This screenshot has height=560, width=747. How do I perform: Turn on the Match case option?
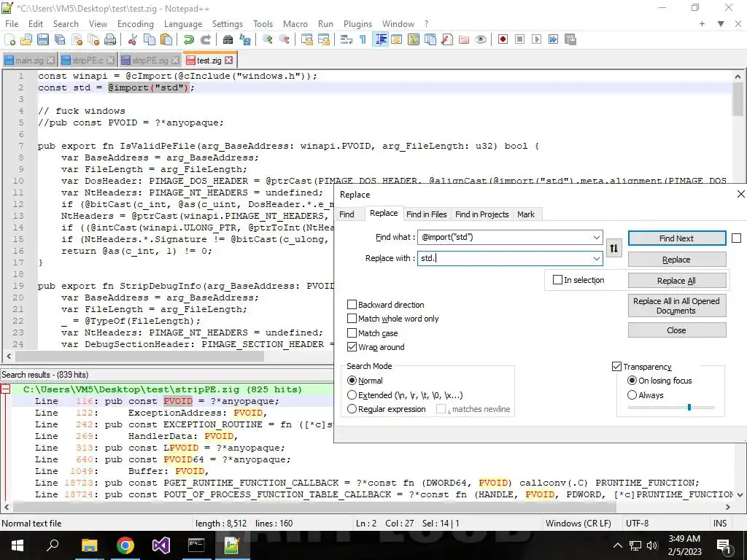click(x=352, y=332)
